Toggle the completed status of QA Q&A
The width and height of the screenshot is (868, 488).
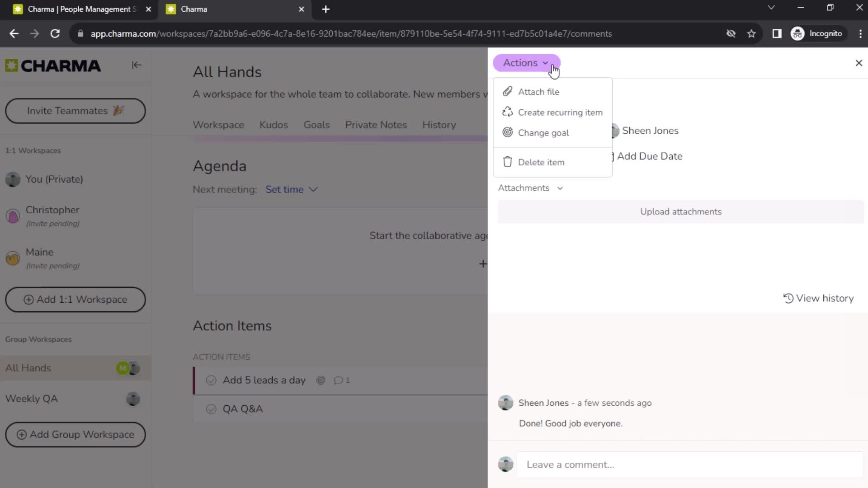(x=212, y=409)
